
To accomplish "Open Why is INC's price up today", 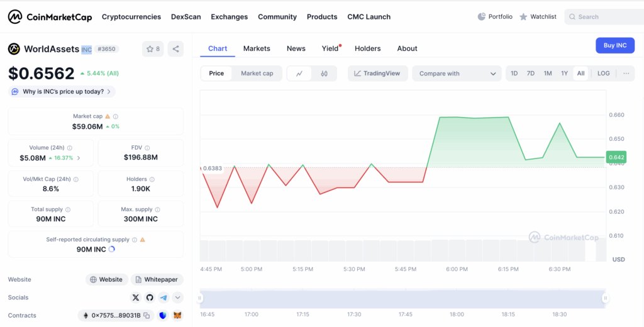I will 62,92.
